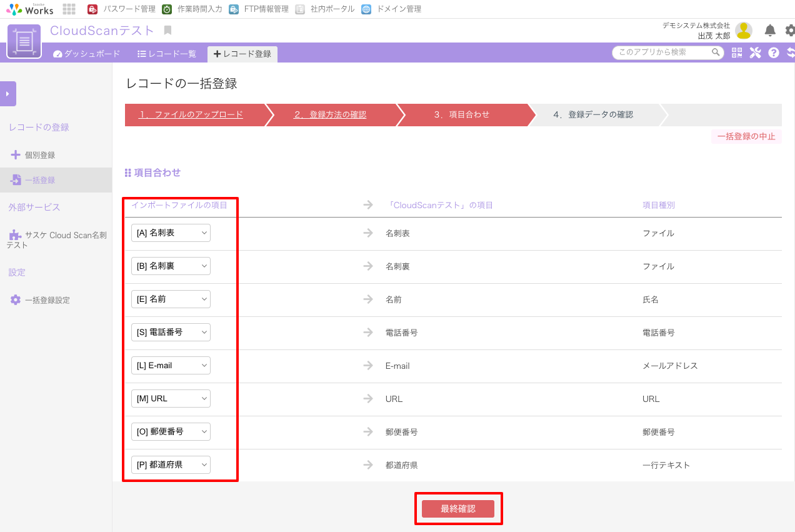Viewport: 795px width, 532px height.
Task: Switch to the ダッシュボード tab
Action: 87,54
